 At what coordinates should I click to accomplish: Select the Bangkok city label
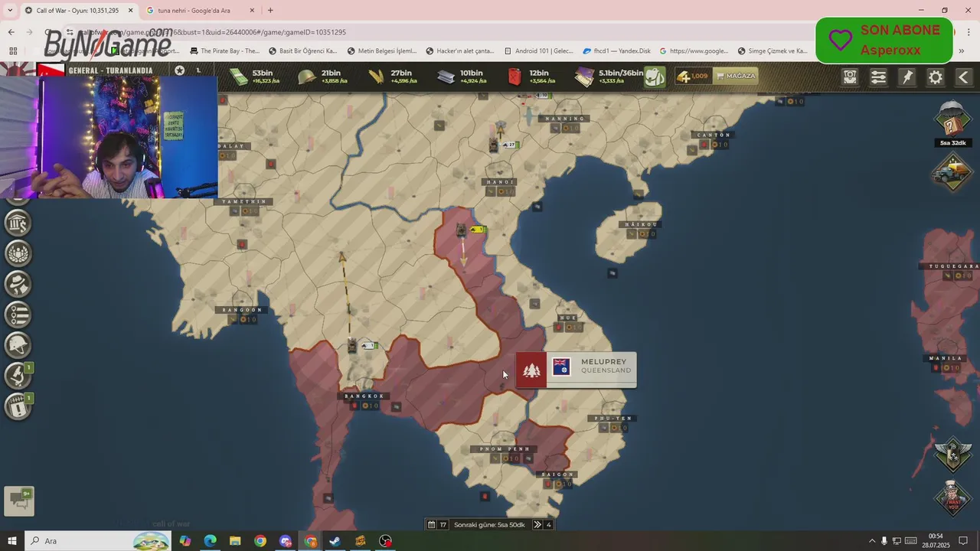(364, 396)
